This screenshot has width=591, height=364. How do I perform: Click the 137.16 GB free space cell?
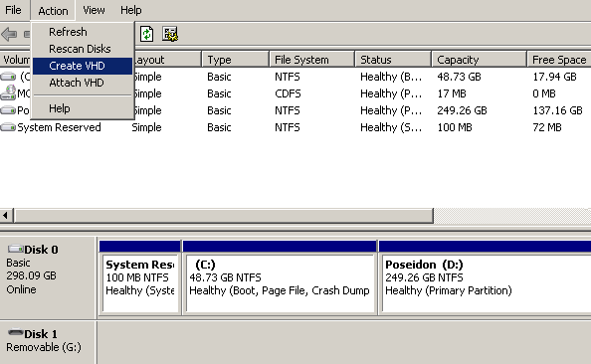[x=557, y=110]
